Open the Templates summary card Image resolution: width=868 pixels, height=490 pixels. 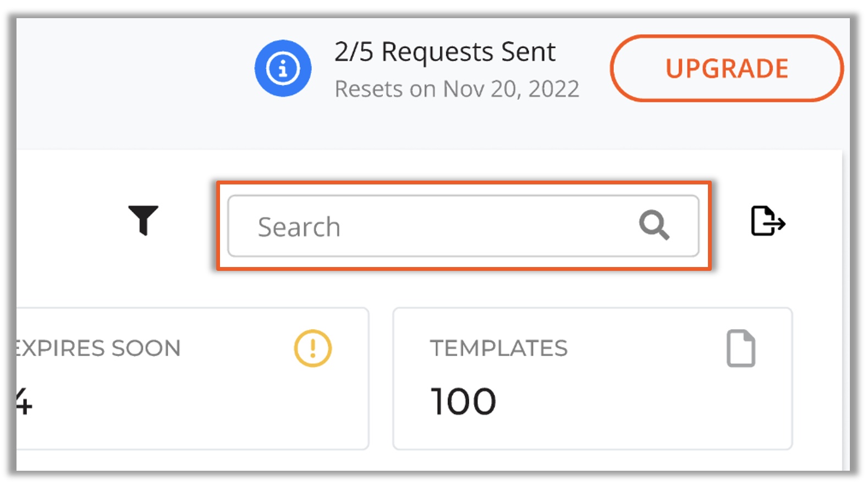coord(592,379)
